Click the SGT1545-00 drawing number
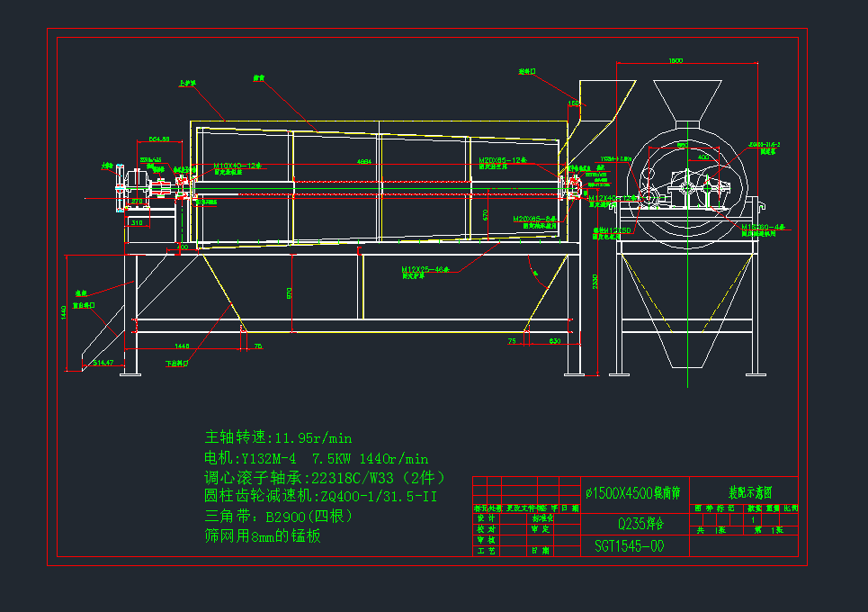Screen dimensions: 868x612 point(630,546)
